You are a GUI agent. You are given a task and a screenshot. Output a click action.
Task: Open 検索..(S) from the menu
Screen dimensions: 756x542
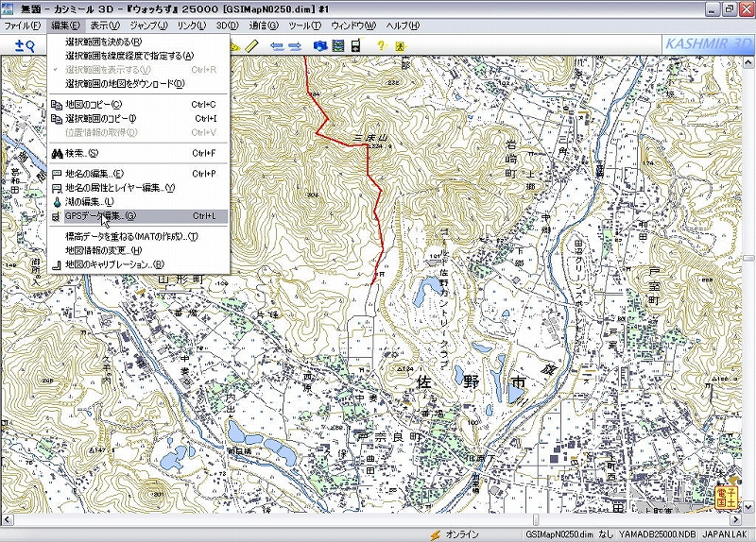138,154
